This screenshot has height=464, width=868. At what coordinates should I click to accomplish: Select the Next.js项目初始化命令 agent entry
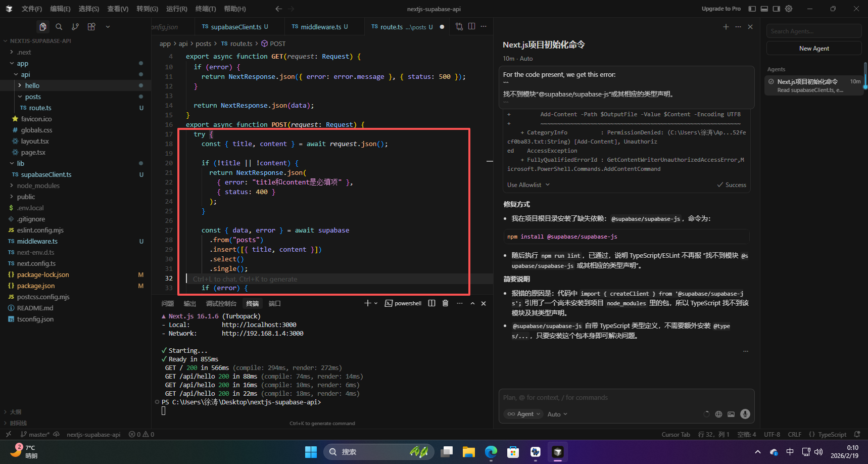[x=814, y=85]
